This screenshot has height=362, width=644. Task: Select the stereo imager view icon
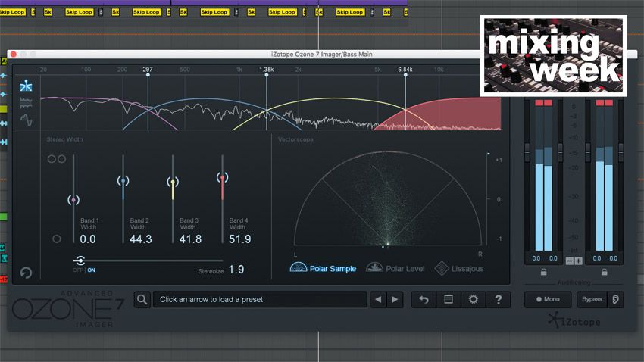pos(26,86)
